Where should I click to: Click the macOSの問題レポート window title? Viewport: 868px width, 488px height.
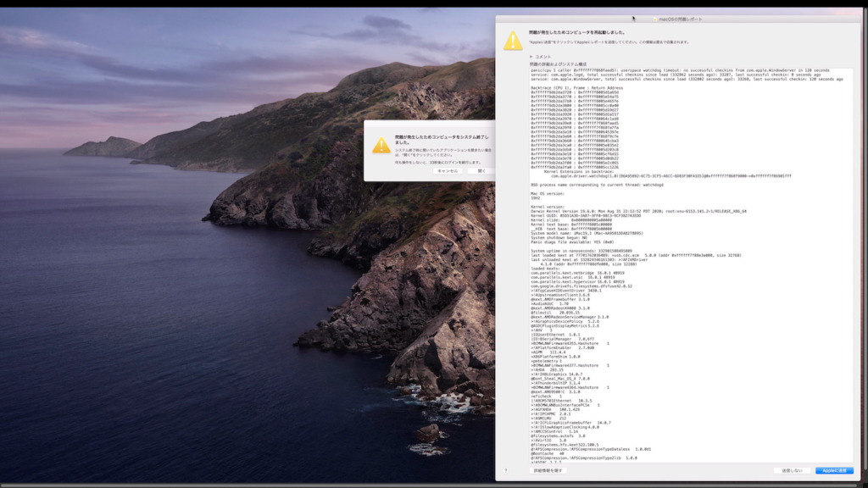coord(681,18)
